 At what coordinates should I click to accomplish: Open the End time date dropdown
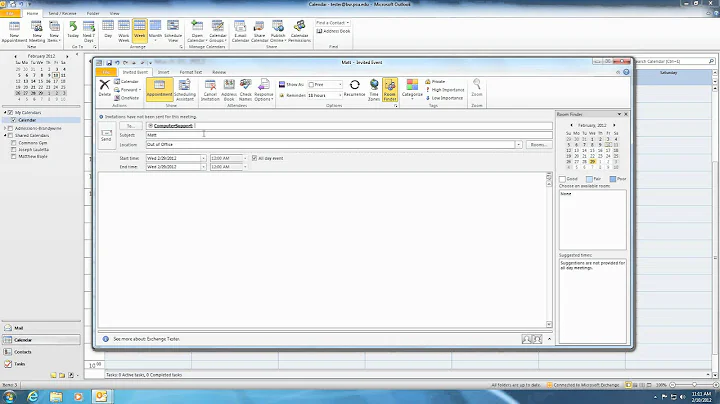[x=203, y=167]
